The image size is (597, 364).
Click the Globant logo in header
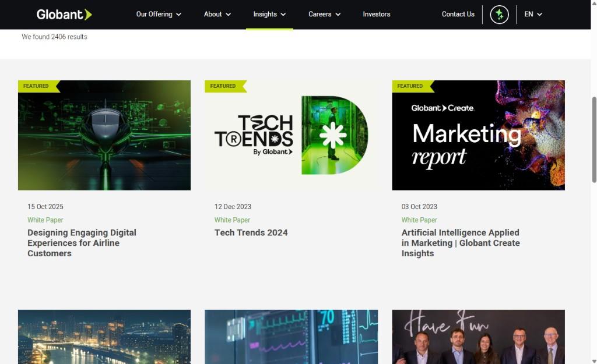64,15
